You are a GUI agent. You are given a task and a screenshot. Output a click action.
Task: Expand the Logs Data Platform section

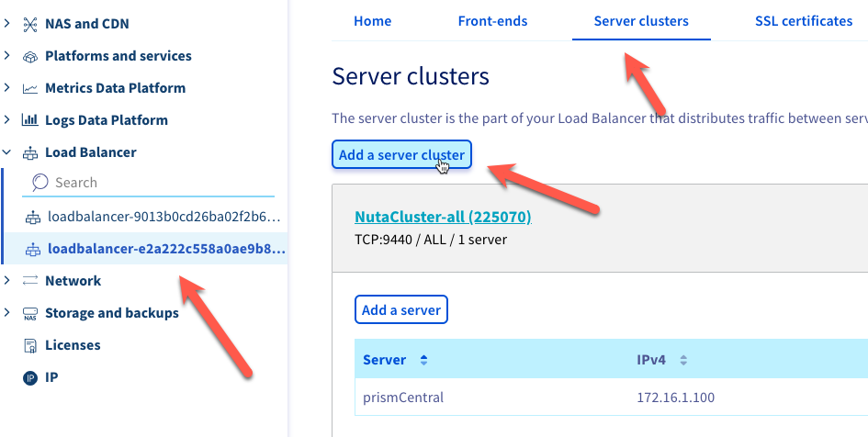[6, 120]
